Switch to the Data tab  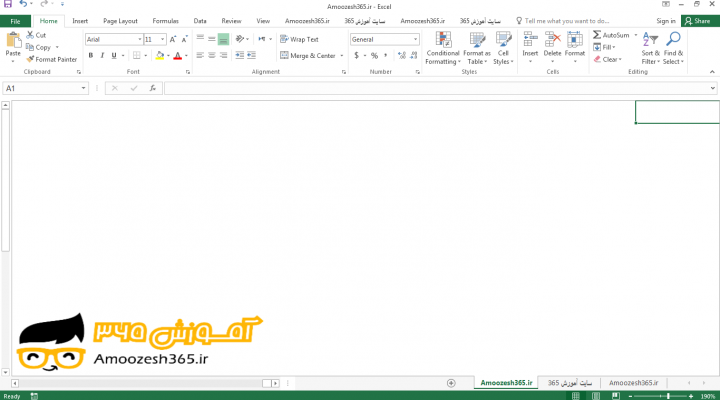pos(200,21)
